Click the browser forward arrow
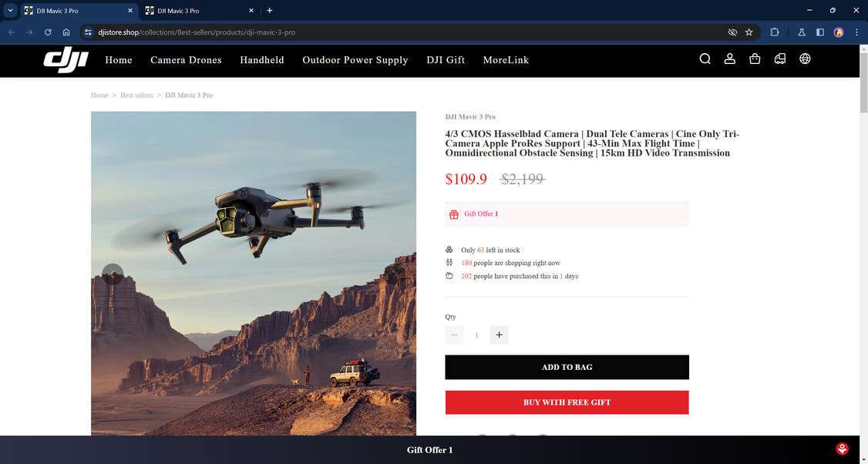The height and width of the screenshot is (464, 868). (29, 32)
